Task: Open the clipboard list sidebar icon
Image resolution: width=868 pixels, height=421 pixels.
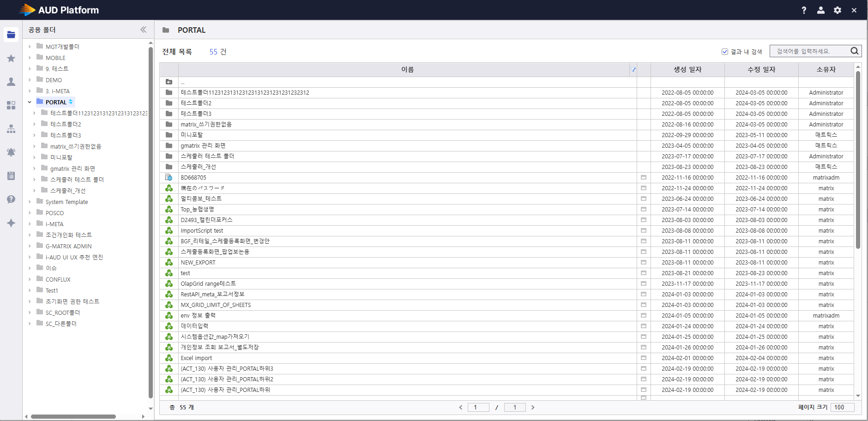Action: tap(11, 176)
